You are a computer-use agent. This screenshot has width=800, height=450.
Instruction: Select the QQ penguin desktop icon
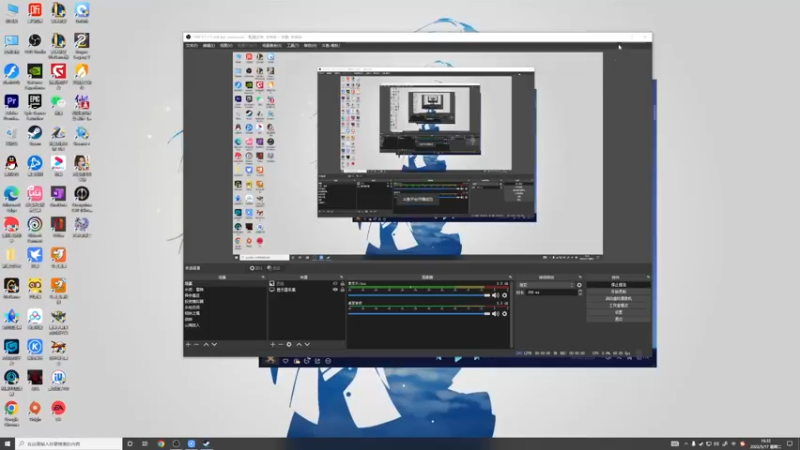coord(11,166)
